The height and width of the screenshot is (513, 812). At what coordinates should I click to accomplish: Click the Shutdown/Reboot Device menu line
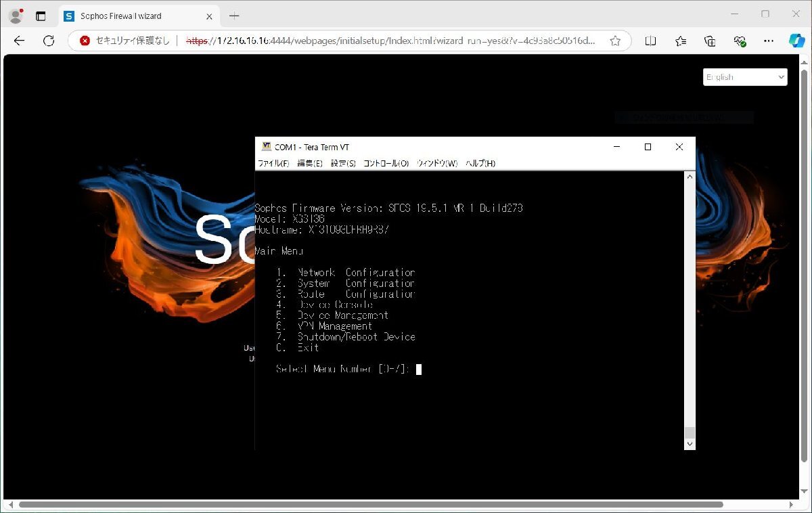(346, 337)
